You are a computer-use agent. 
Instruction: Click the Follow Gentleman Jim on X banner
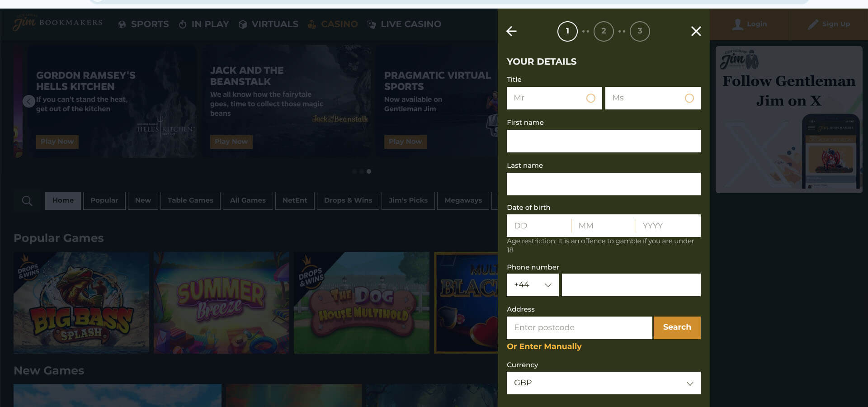click(789, 119)
